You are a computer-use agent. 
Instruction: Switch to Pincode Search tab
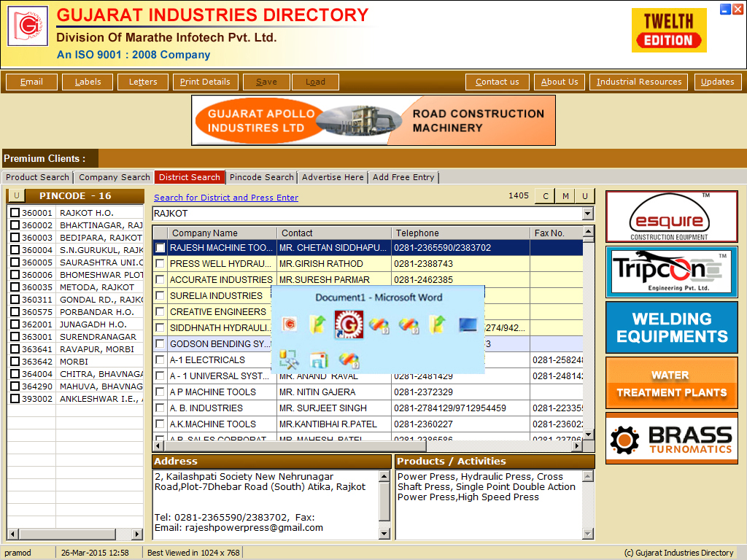pos(262,177)
